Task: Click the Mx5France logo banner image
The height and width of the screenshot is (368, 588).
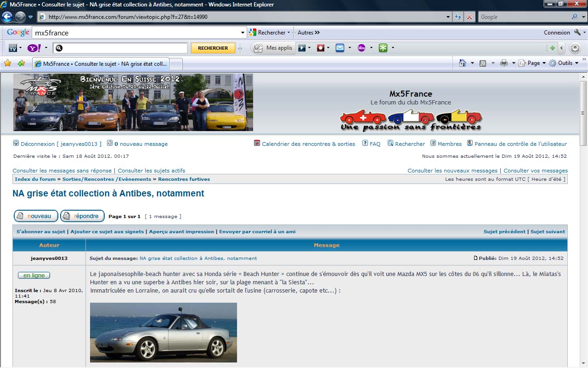Action: tap(133, 103)
